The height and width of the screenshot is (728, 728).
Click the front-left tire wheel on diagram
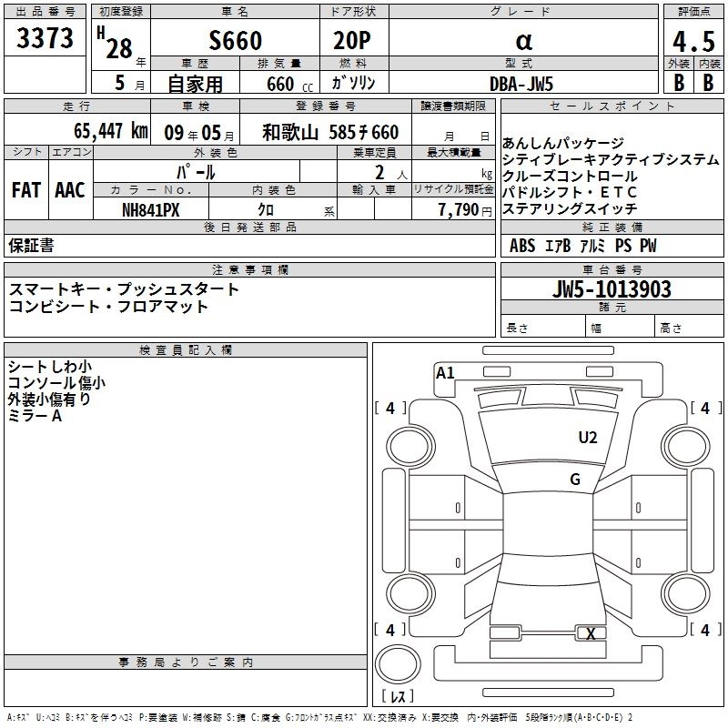[x=410, y=447]
